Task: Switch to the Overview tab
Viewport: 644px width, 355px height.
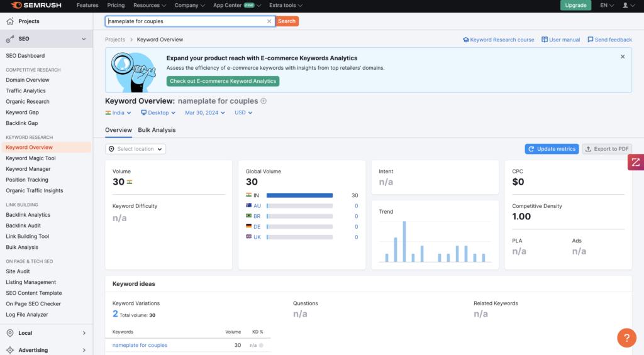Action: (x=118, y=130)
